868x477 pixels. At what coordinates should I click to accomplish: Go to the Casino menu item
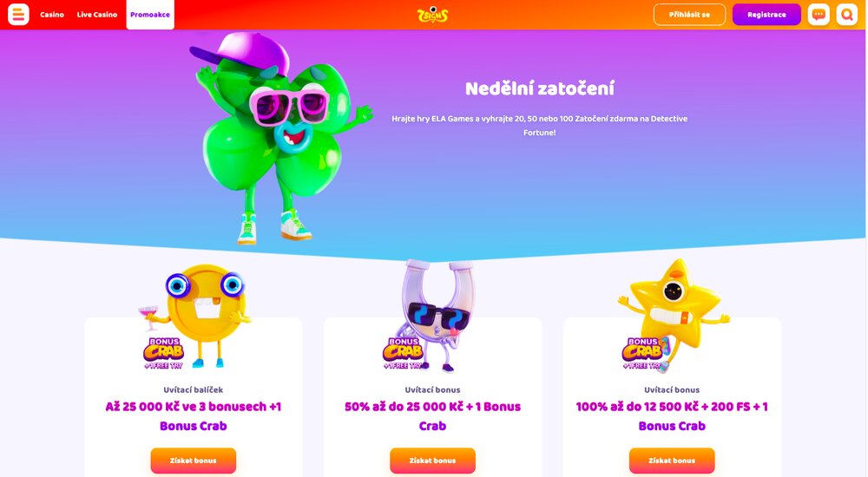[52, 15]
